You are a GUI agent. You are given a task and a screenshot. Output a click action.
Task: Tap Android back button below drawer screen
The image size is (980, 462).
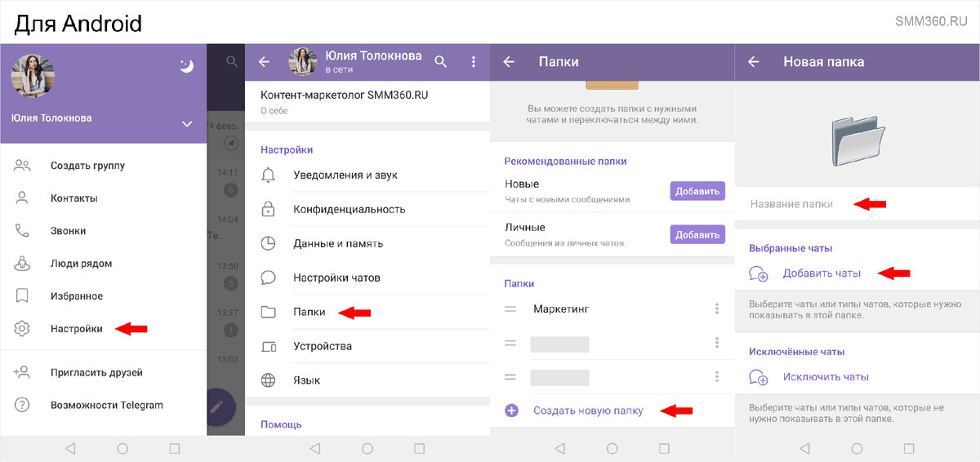pyautogui.click(x=69, y=448)
